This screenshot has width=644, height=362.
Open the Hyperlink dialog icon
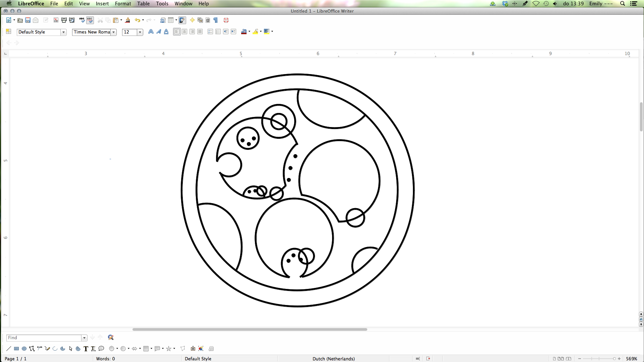[163, 20]
